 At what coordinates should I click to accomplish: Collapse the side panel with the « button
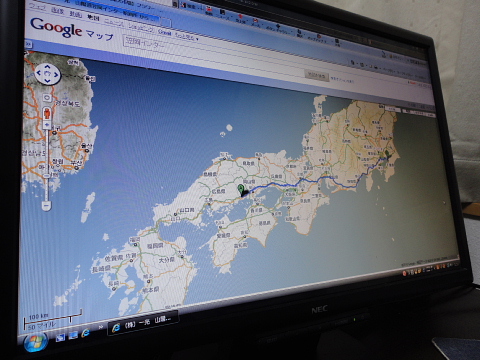coord(28,44)
